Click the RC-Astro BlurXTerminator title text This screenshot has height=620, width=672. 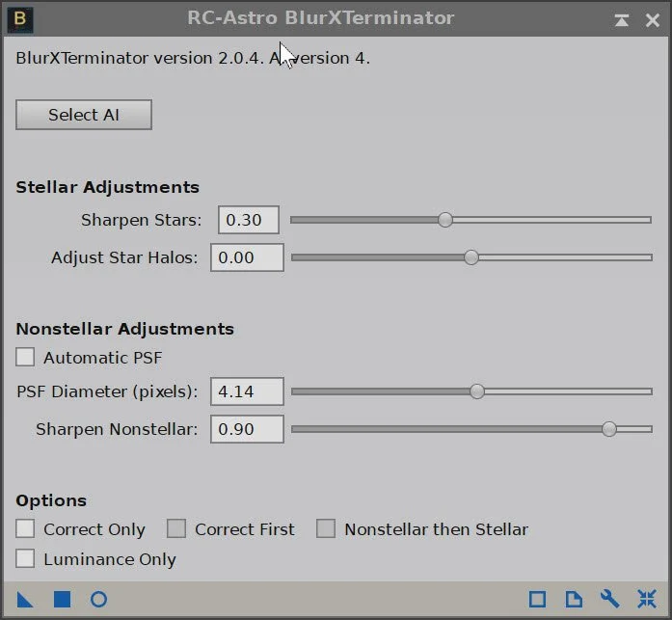tap(320, 18)
